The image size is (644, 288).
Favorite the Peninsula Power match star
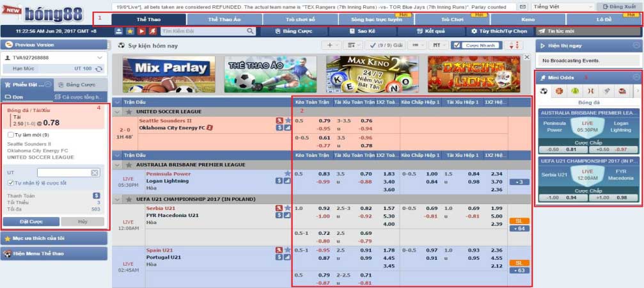coord(288,174)
